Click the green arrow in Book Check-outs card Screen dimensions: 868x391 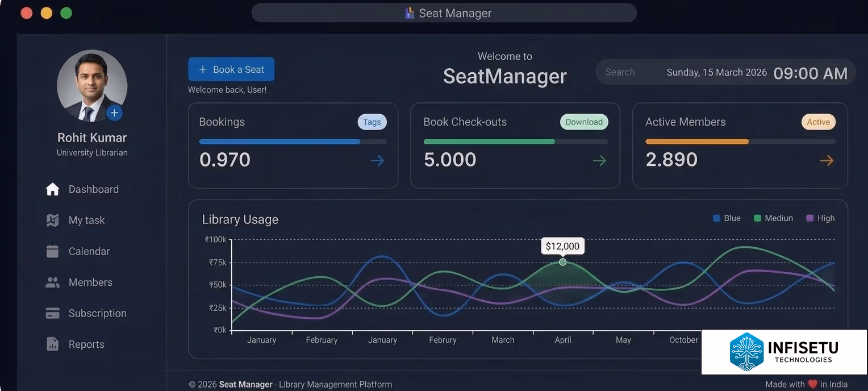(599, 161)
